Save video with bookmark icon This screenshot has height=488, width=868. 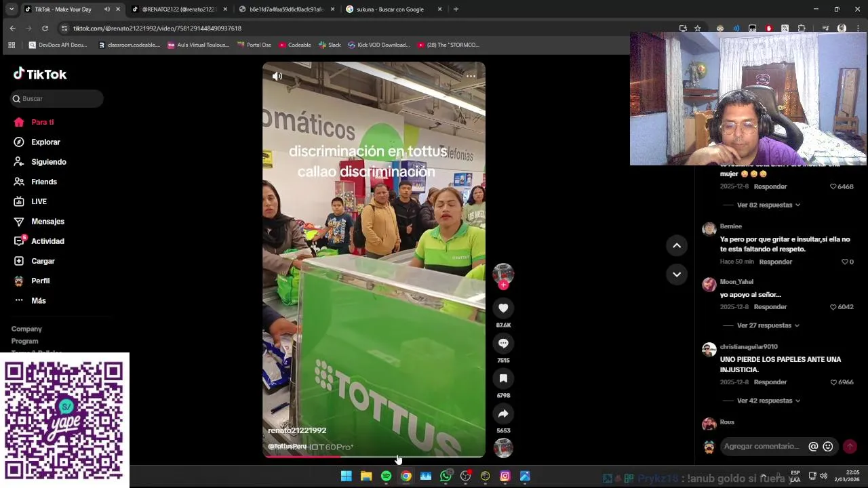pyautogui.click(x=503, y=378)
